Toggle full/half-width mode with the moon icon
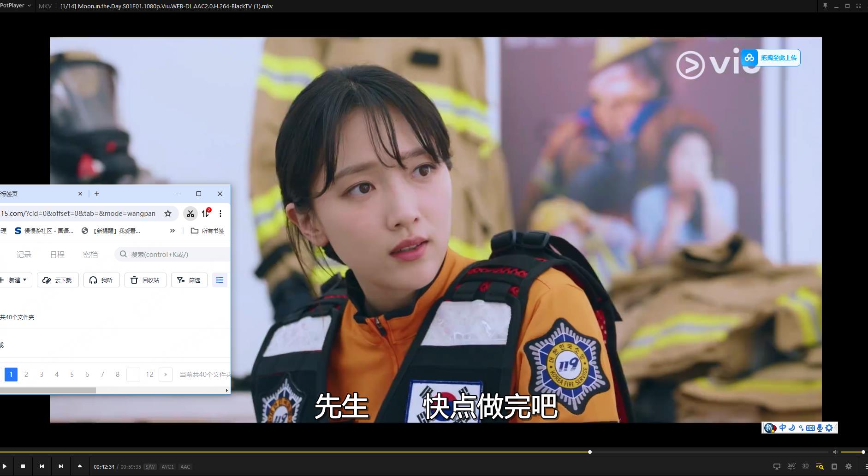 click(791, 427)
